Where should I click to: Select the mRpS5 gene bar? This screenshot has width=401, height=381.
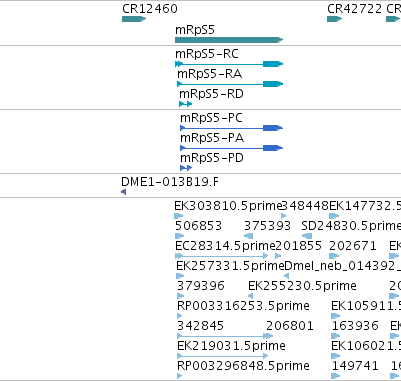(229, 40)
